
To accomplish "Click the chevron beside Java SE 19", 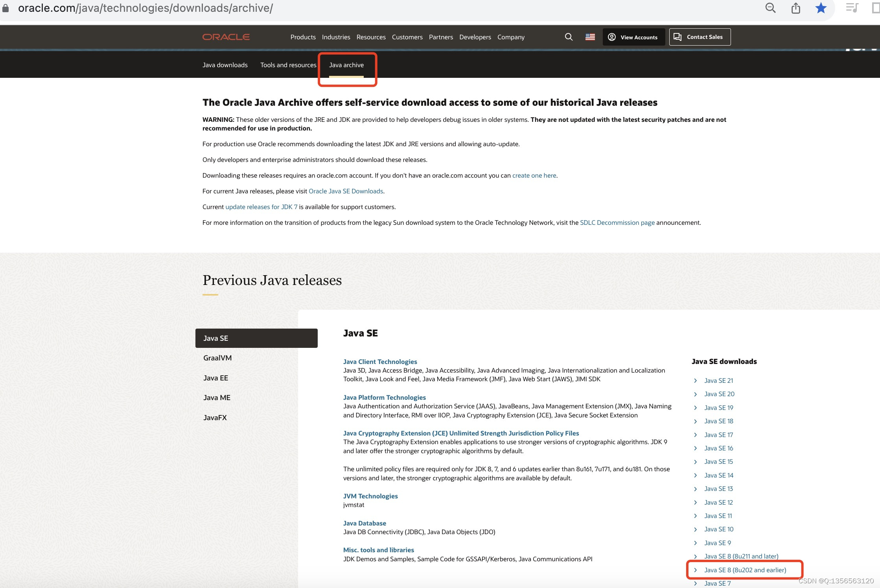I will (x=695, y=408).
